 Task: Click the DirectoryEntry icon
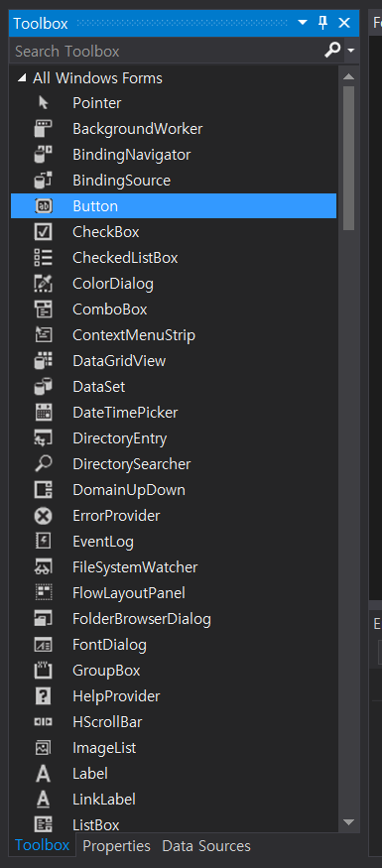click(x=44, y=438)
